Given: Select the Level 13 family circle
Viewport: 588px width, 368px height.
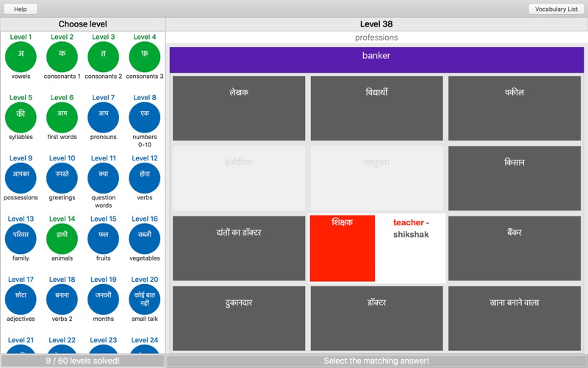Looking at the screenshot, I should coord(21,238).
